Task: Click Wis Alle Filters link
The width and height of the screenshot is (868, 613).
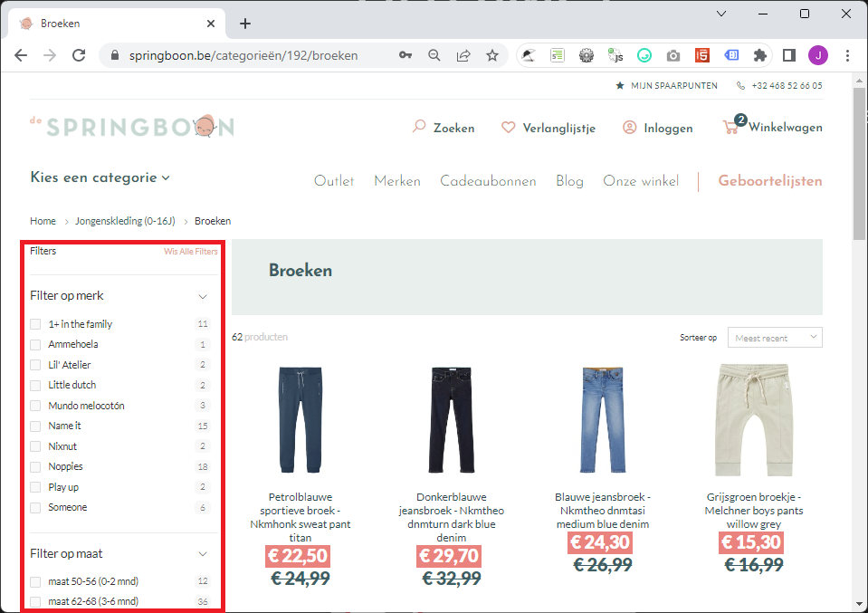Action: pos(190,252)
